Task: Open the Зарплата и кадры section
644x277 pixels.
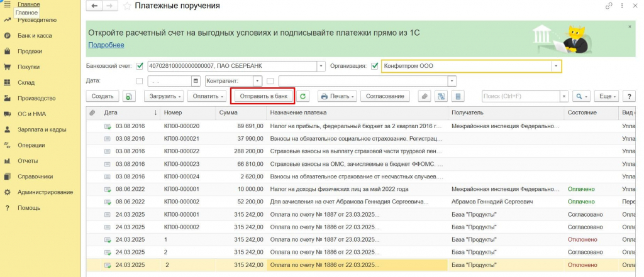Action: click(42, 129)
